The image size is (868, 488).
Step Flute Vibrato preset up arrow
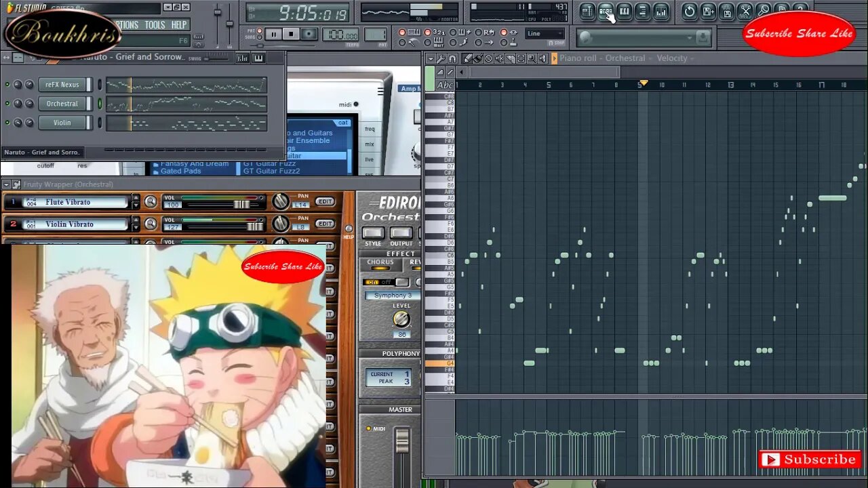coord(136,199)
